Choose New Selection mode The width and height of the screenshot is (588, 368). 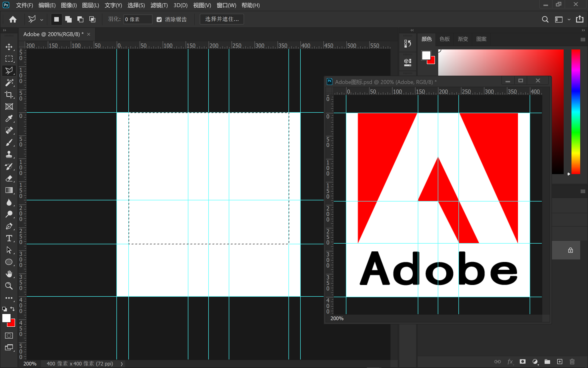(x=56, y=19)
